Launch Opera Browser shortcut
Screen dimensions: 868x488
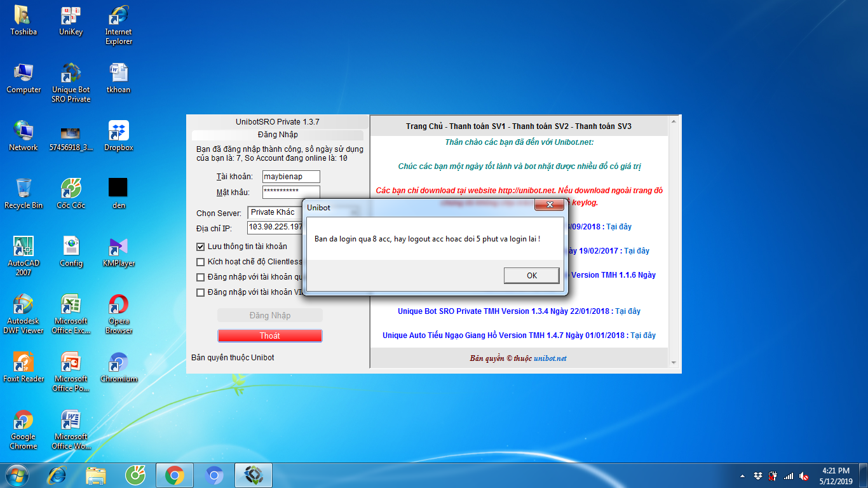(119, 314)
